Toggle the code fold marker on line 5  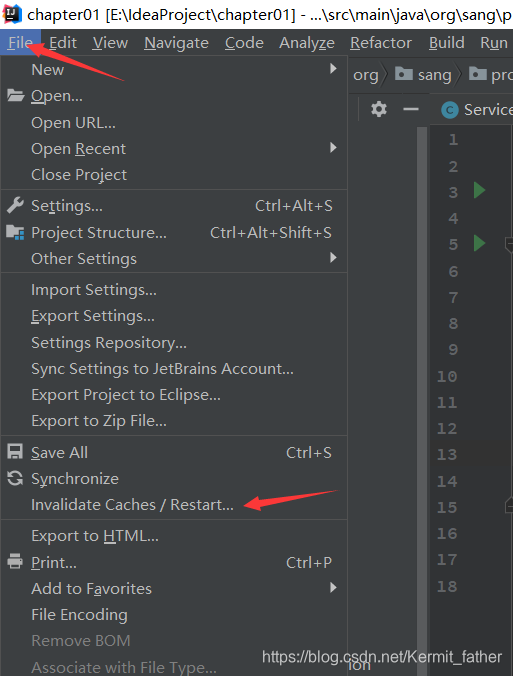509,244
